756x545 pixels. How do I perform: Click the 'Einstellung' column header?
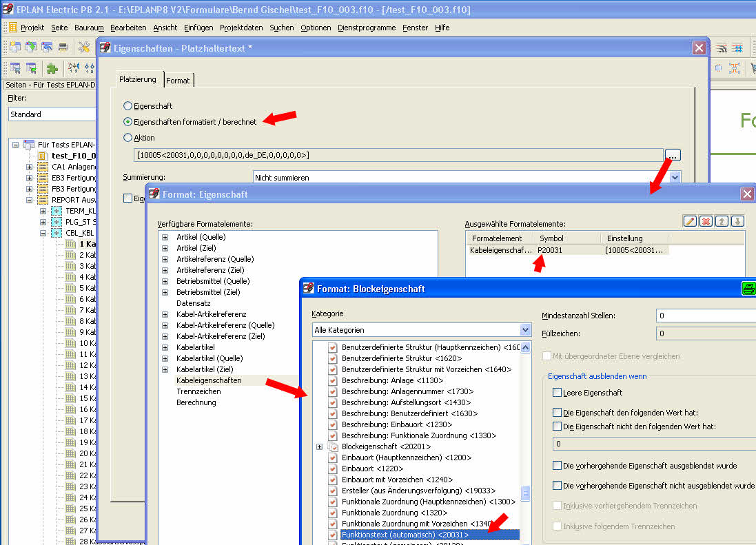point(635,238)
